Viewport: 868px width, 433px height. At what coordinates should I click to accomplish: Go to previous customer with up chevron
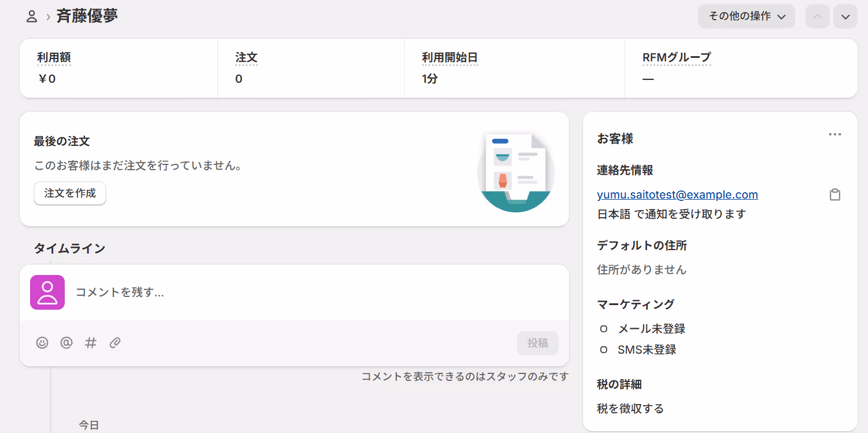pyautogui.click(x=818, y=17)
